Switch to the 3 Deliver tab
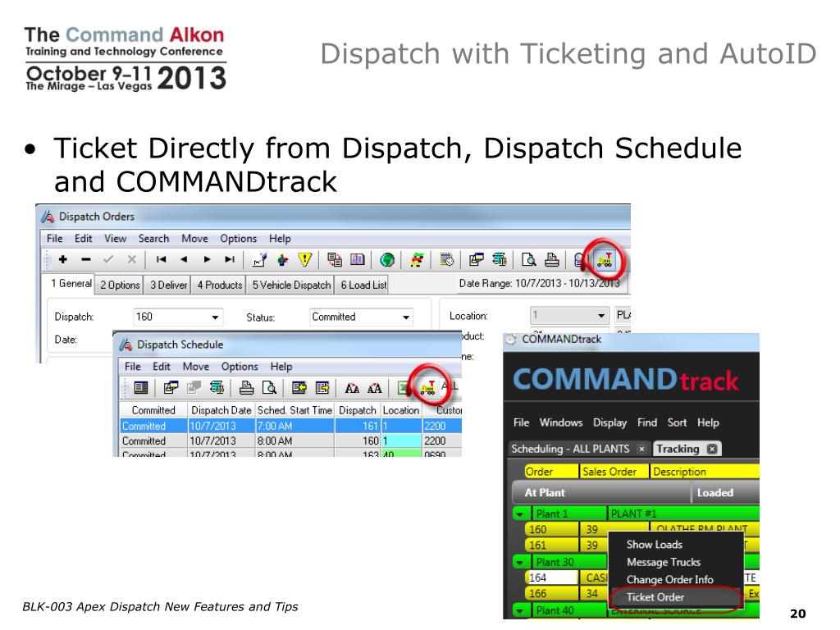Image resolution: width=840 pixels, height=630 pixels. pos(168,285)
